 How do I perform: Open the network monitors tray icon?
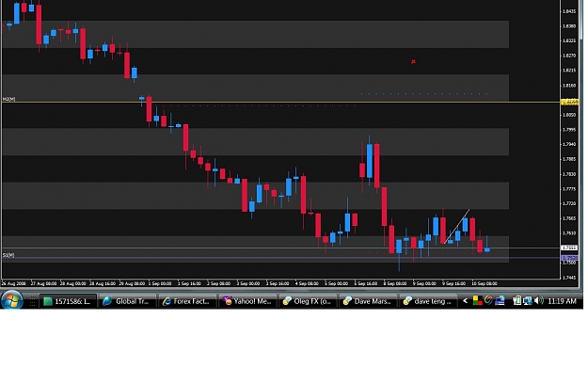pyautogui.click(x=528, y=301)
